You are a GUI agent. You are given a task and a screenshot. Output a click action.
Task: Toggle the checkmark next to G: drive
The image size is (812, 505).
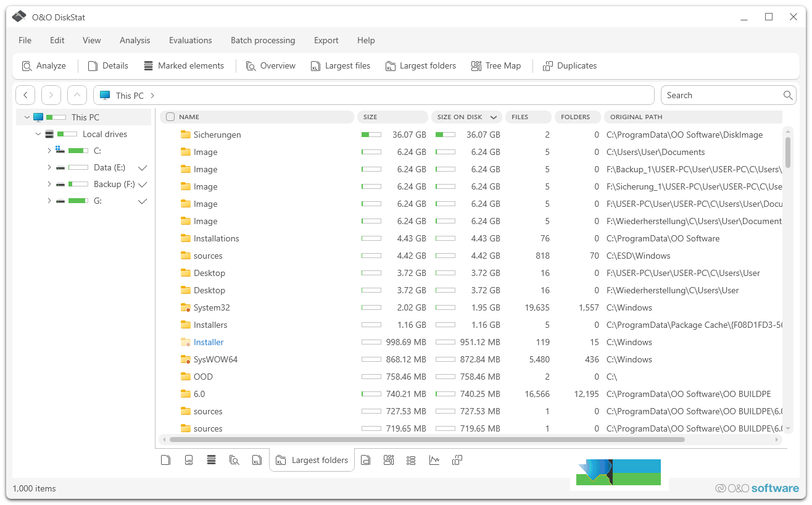(x=143, y=201)
